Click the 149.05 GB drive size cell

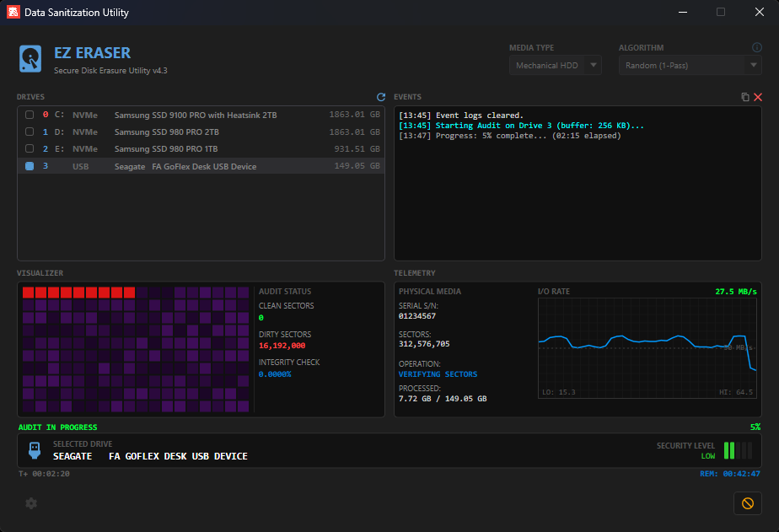click(357, 166)
